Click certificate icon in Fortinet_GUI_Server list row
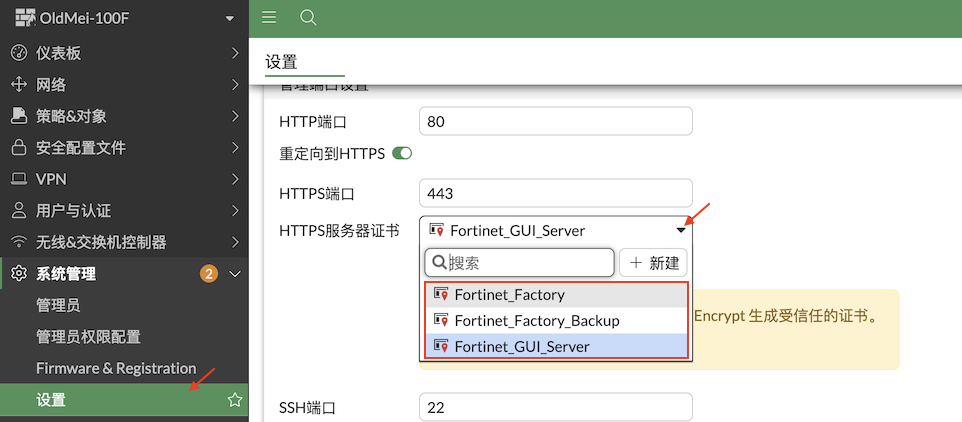 click(x=441, y=346)
